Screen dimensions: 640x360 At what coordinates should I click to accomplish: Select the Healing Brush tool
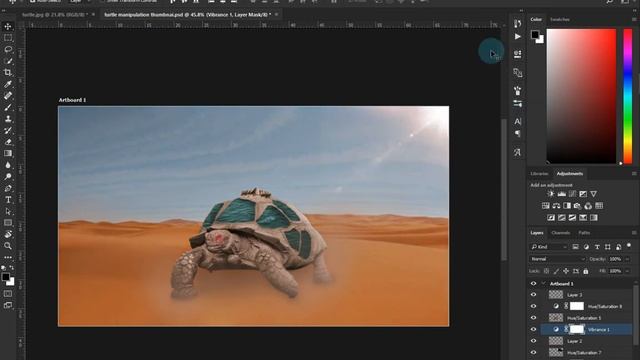[x=8, y=96]
